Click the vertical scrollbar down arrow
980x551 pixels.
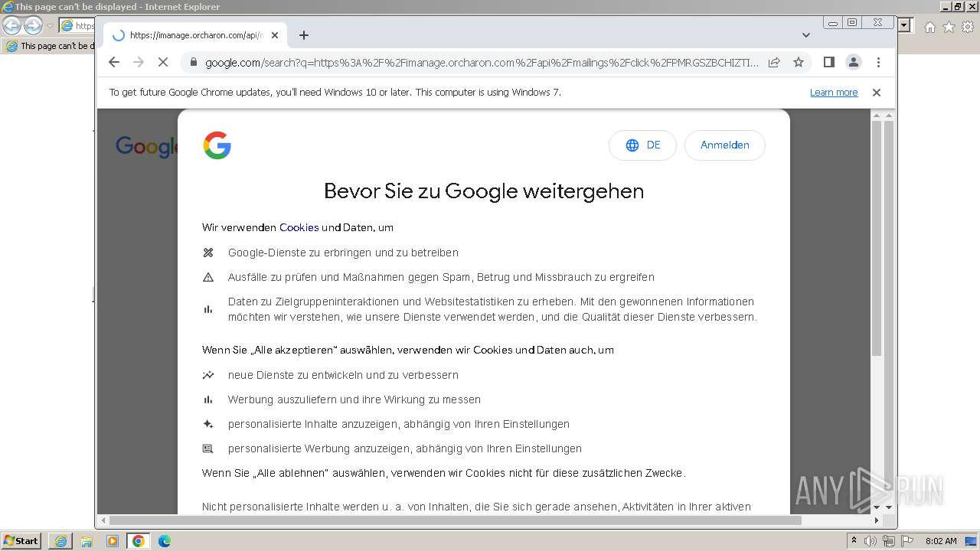click(x=889, y=507)
